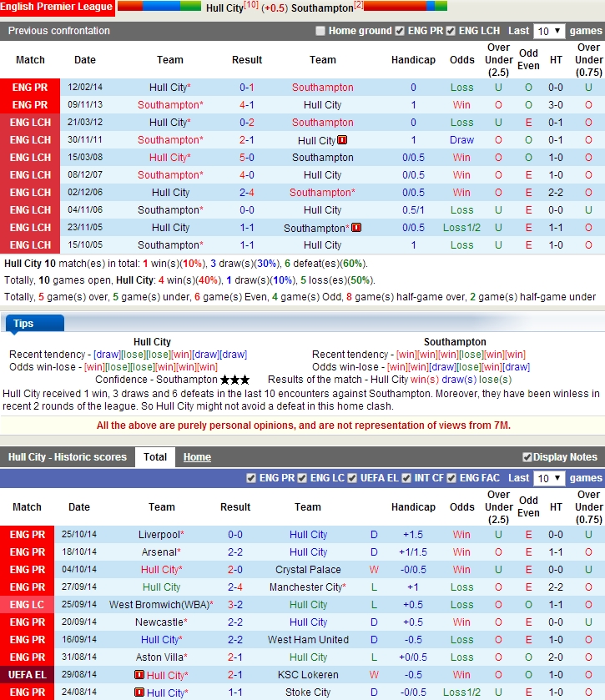Switch to the Total tab
The height and width of the screenshot is (700, 605).
[155, 457]
